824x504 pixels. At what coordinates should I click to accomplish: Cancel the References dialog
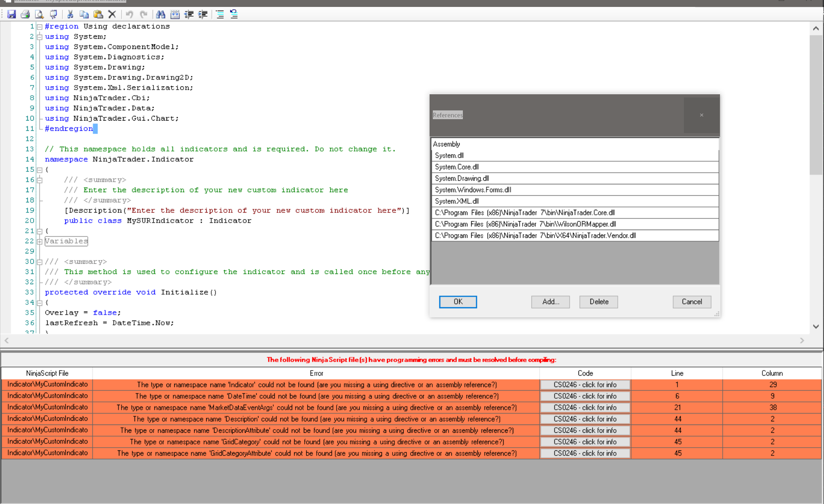tap(692, 302)
